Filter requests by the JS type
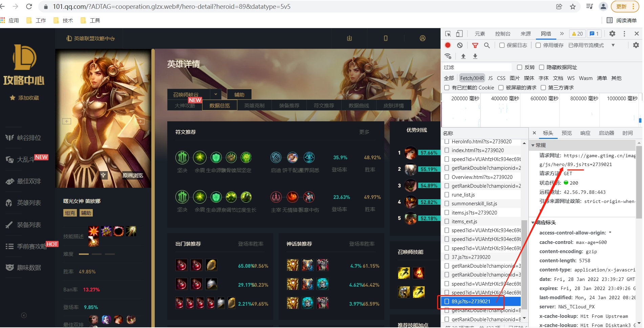Image resolution: width=644 pixels, height=328 pixels. pos(490,78)
